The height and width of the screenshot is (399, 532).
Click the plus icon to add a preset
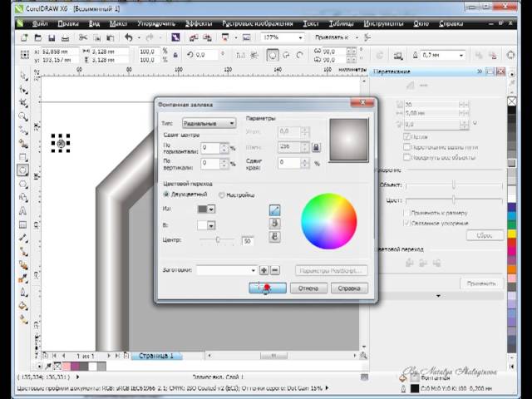pos(264,270)
